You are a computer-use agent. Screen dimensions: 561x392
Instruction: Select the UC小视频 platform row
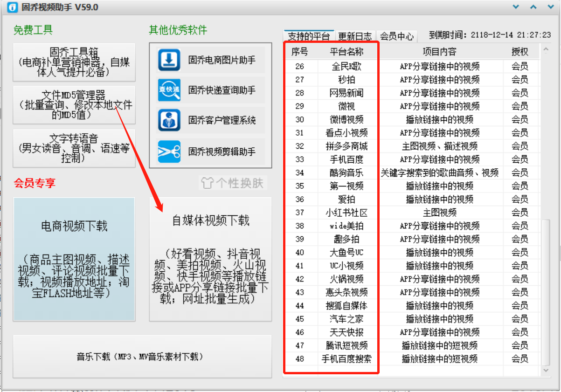pos(412,266)
